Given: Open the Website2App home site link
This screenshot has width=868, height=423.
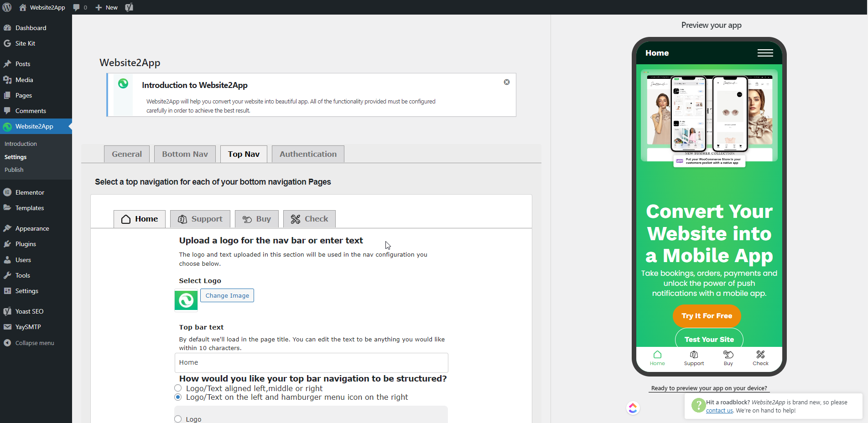Looking at the screenshot, I should click(x=42, y=7).
